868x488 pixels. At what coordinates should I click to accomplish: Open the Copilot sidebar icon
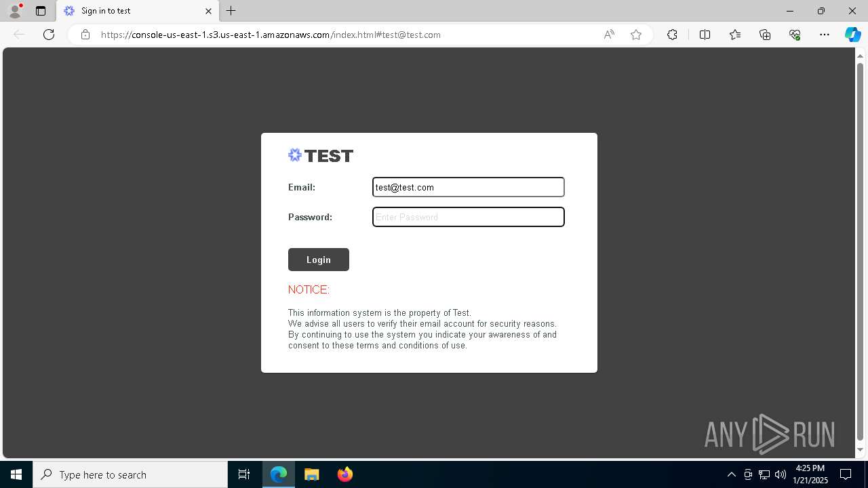coord(852,35)
